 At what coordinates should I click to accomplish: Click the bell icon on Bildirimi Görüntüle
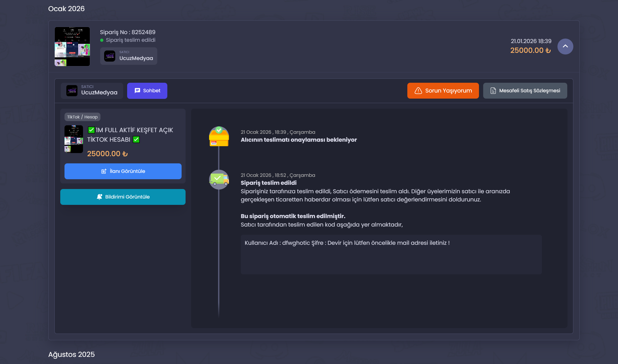click(99, 197)
